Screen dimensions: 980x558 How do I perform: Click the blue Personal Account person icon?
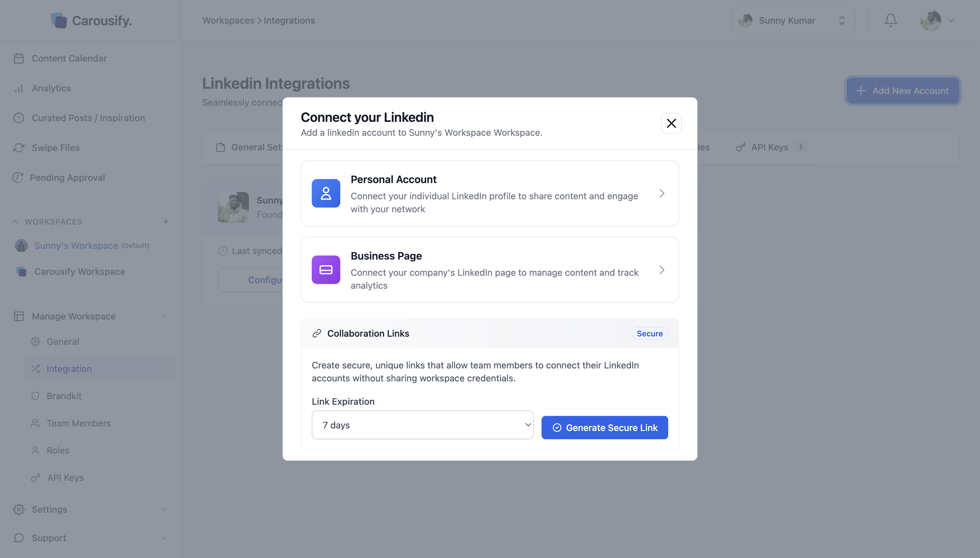pos(326,193)
